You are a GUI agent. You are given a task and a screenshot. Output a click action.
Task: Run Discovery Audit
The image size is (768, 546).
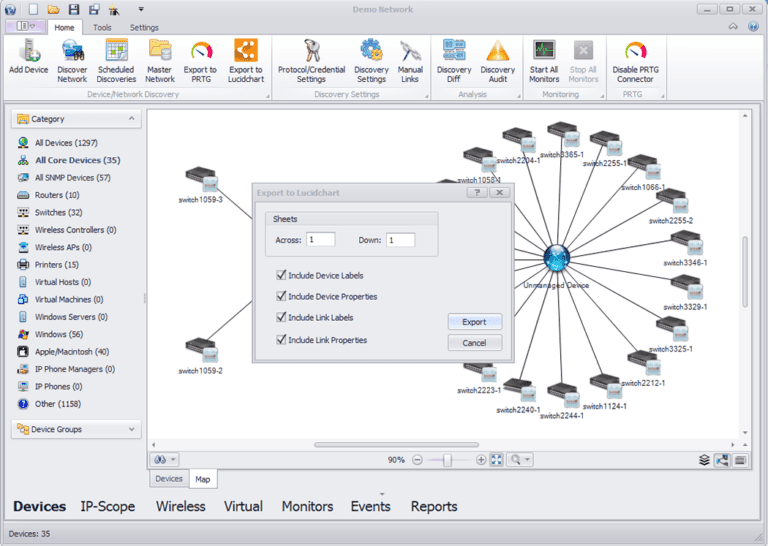tap(498, 61)
